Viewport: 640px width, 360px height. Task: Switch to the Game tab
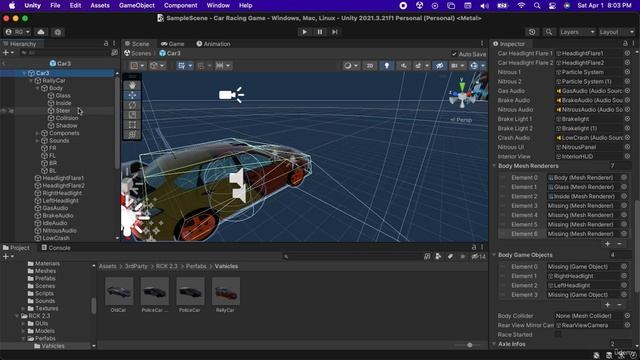pos(172,44)
